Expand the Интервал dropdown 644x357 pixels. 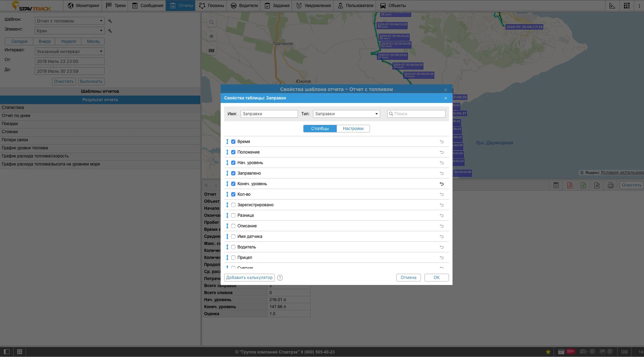70,52
